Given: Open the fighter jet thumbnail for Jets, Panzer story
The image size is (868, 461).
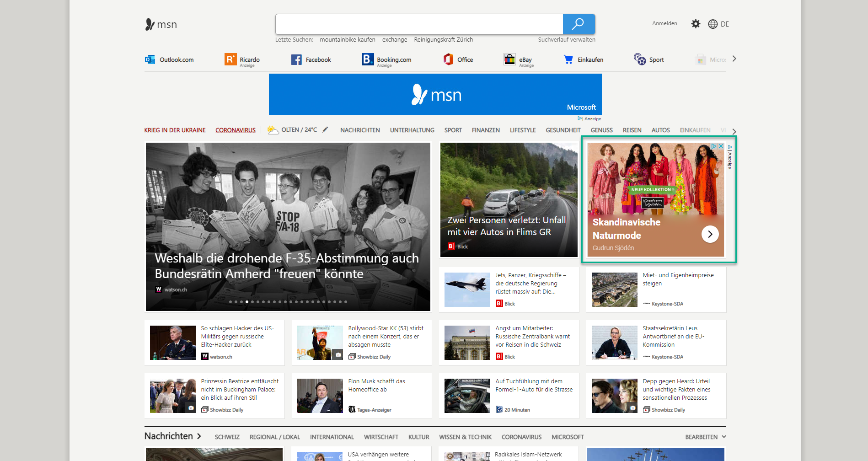Looking at the screenshot, I should 467,289.
